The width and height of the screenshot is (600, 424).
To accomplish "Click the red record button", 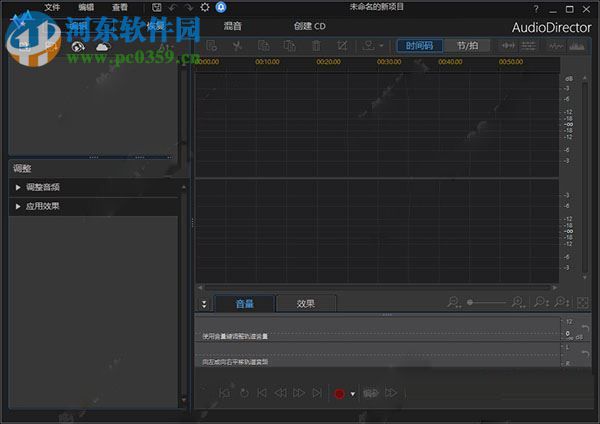I will click(x=339, y=394).
